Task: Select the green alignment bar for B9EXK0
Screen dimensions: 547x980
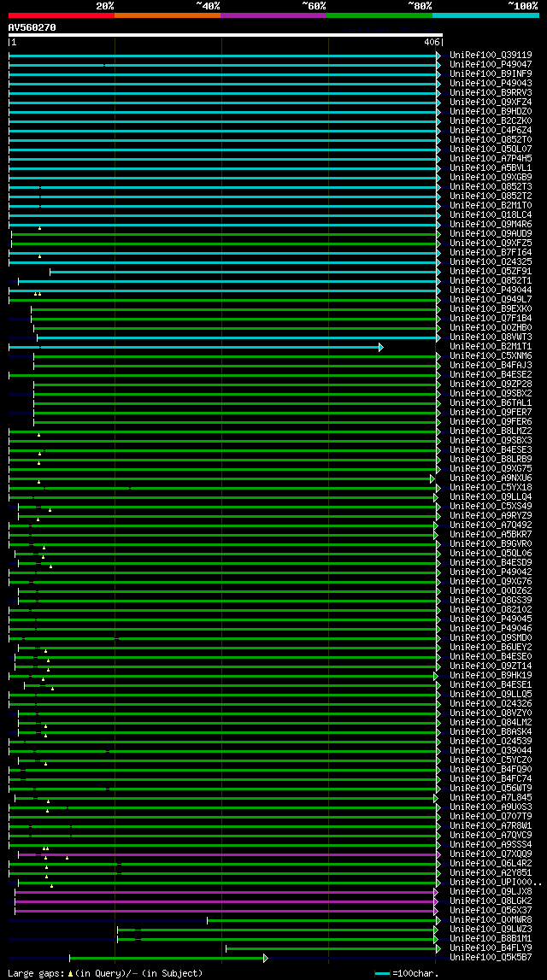Action: pyautogui.click(x=234, y=309)
